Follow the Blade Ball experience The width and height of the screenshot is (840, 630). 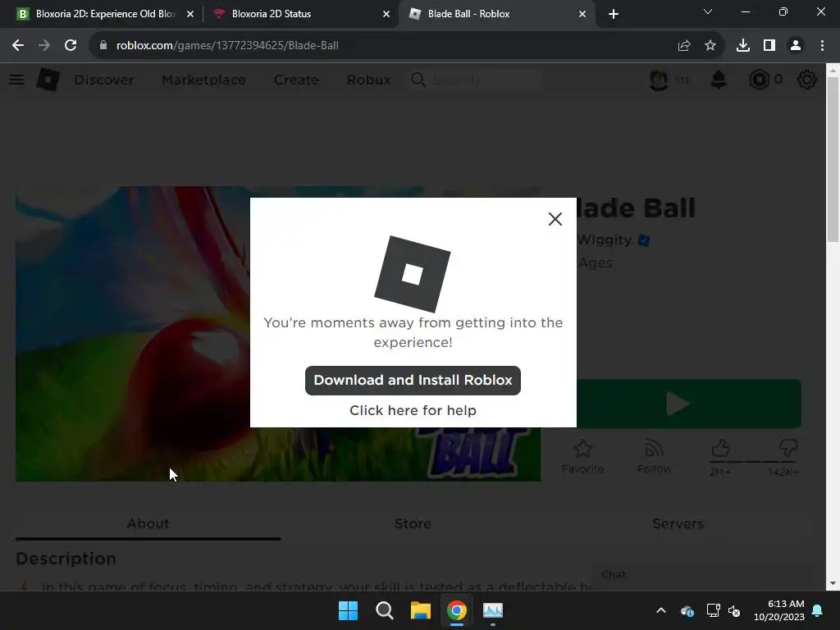tap(654, 456)
